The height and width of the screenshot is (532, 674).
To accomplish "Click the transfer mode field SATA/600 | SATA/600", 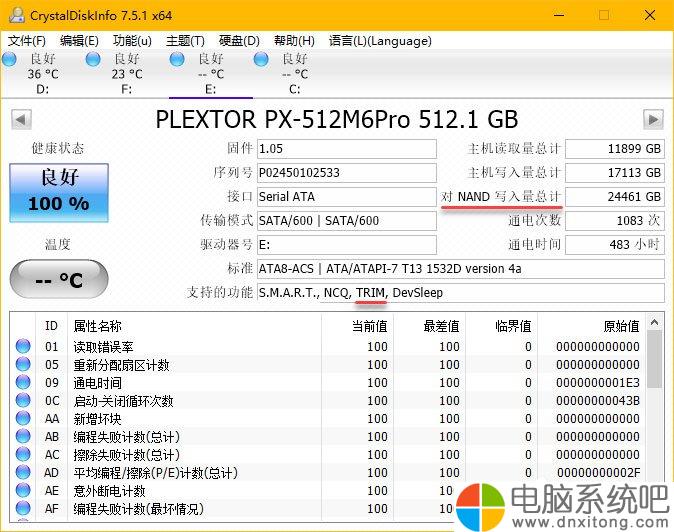I will tap(347, 221).
